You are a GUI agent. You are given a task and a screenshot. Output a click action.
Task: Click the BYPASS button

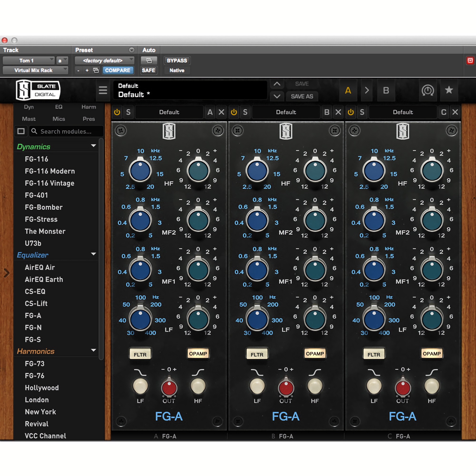coord(177,60)
